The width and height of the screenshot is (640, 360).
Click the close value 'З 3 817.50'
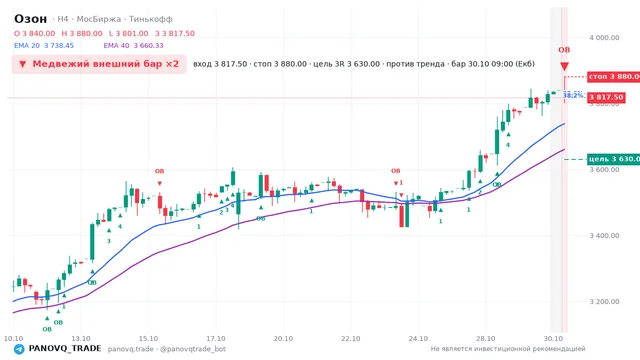tap(175, 33)
